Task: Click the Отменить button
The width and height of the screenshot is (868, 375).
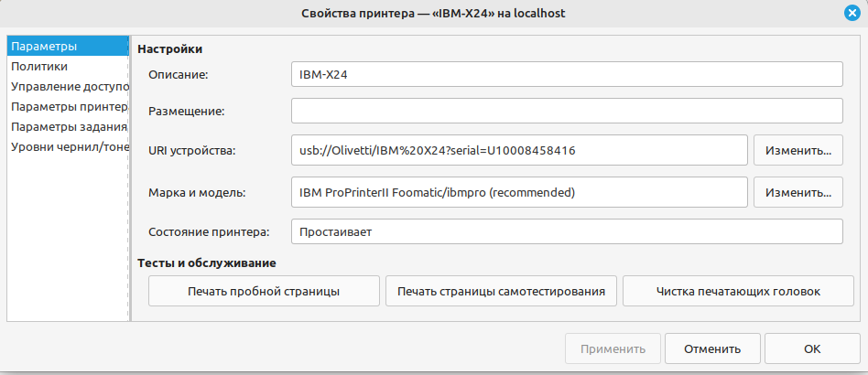Action: 712,349
